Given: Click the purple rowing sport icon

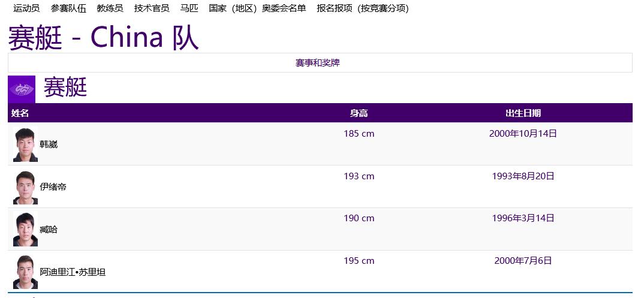Looking at the screenshot, I should point(22,89).
